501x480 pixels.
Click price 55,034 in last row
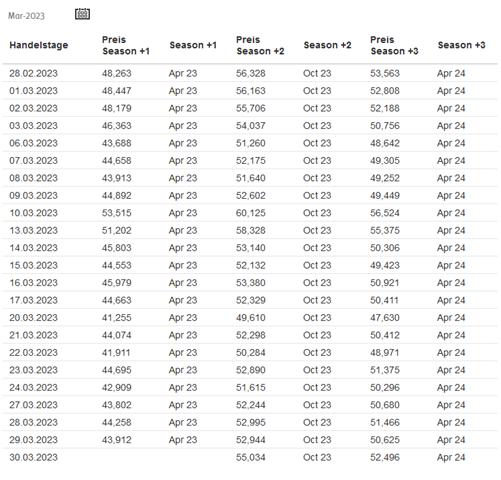(251, 457)
